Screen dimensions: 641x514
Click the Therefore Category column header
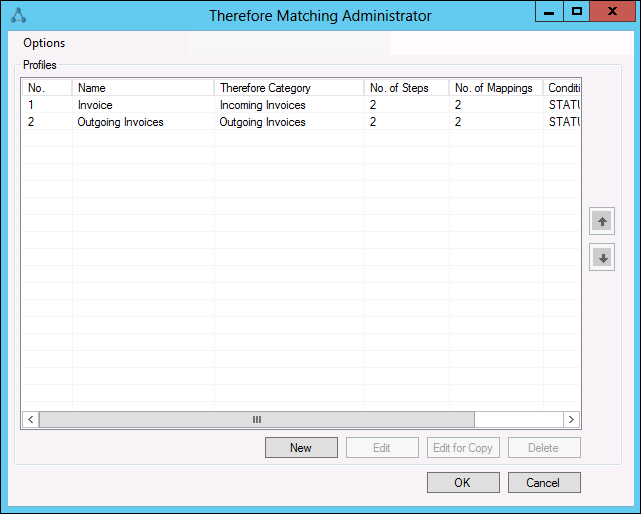(288, 88)
